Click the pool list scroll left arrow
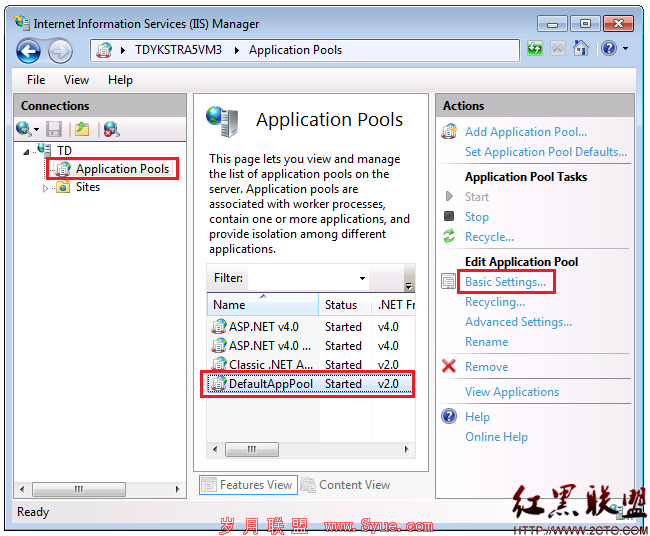This screenshot has height=536, width=650. coord(215,449)
